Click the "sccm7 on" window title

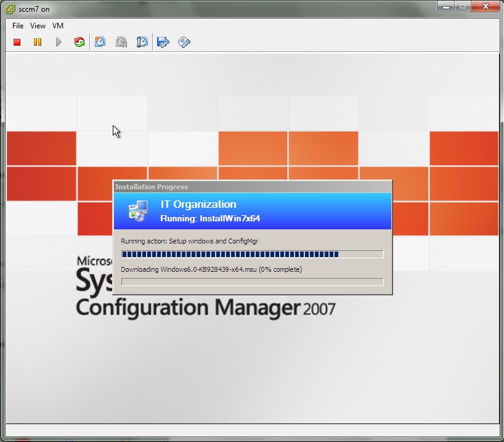point(34,9)
